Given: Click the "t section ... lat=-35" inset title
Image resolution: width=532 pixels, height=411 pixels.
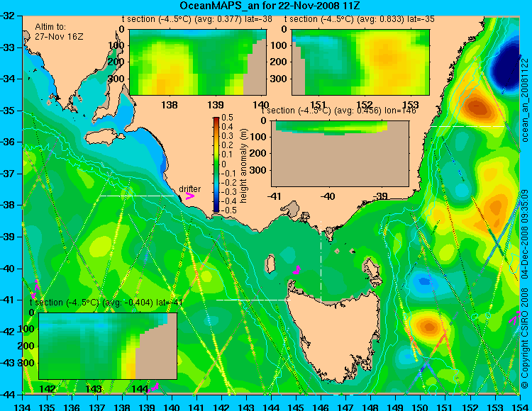Looking at the screenshot, I should click(x=360, y=19).
